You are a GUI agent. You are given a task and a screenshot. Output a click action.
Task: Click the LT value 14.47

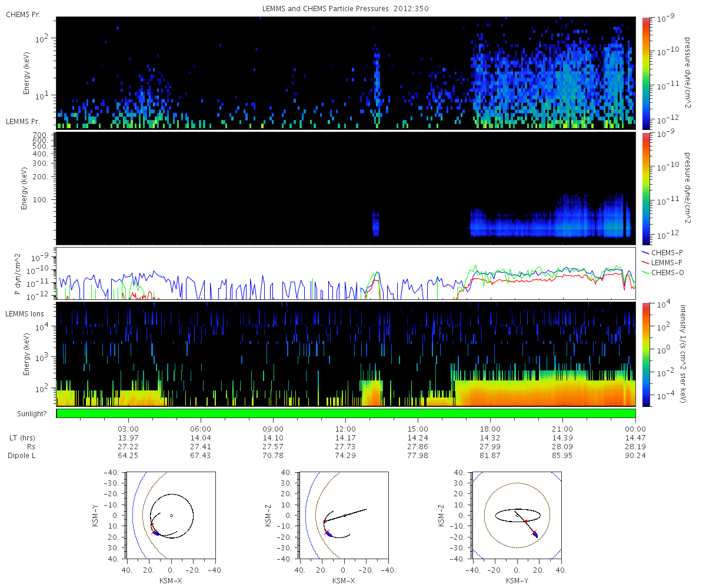click(x=635, y=438)
